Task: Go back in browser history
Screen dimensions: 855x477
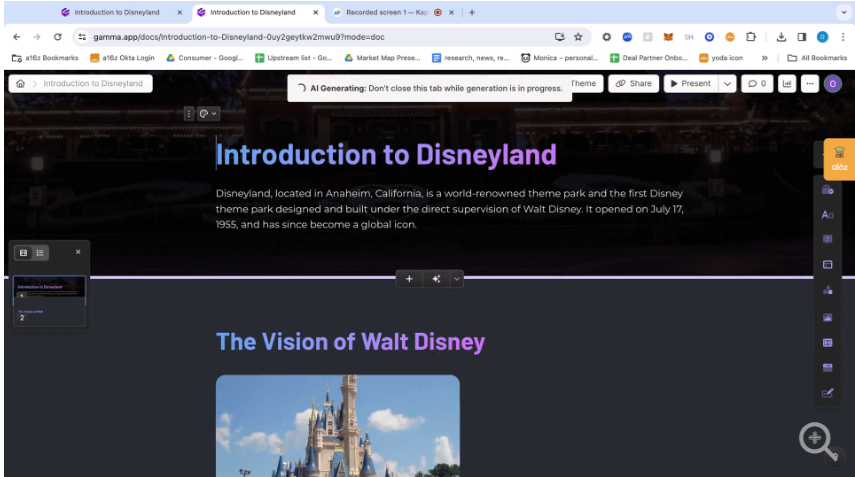Action: pyautogui.click(x=16, y=37)
